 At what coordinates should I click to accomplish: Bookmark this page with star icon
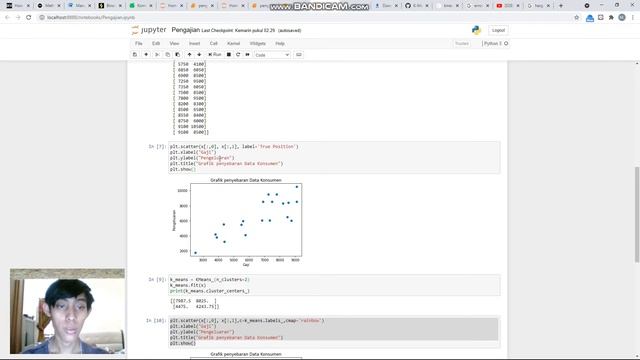pos(576,18)
